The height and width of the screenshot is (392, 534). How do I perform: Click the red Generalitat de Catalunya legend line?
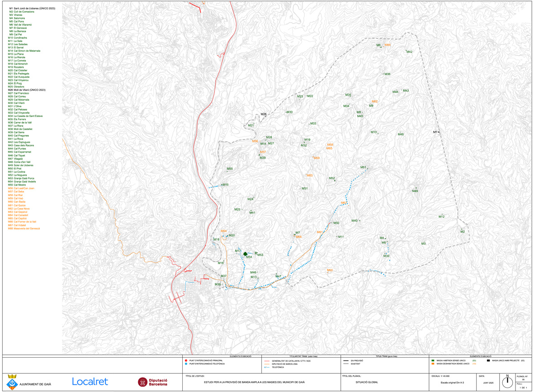click(266, 361)
